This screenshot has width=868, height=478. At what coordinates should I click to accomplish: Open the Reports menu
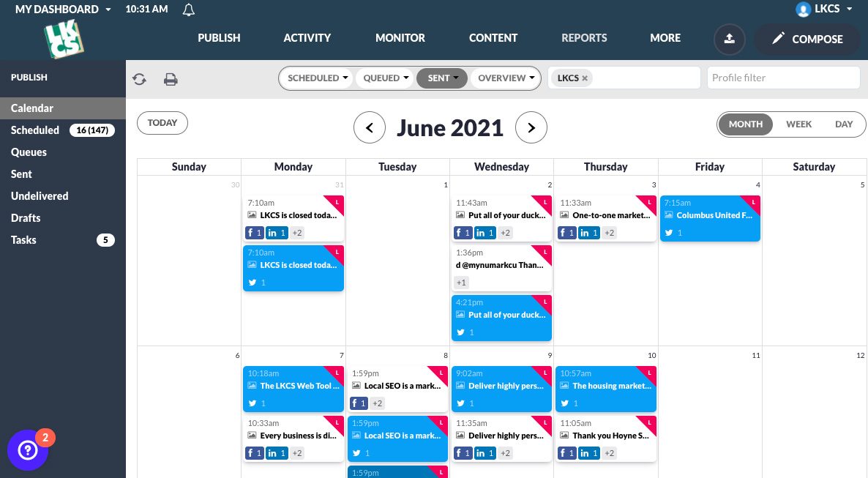(584, 38)
